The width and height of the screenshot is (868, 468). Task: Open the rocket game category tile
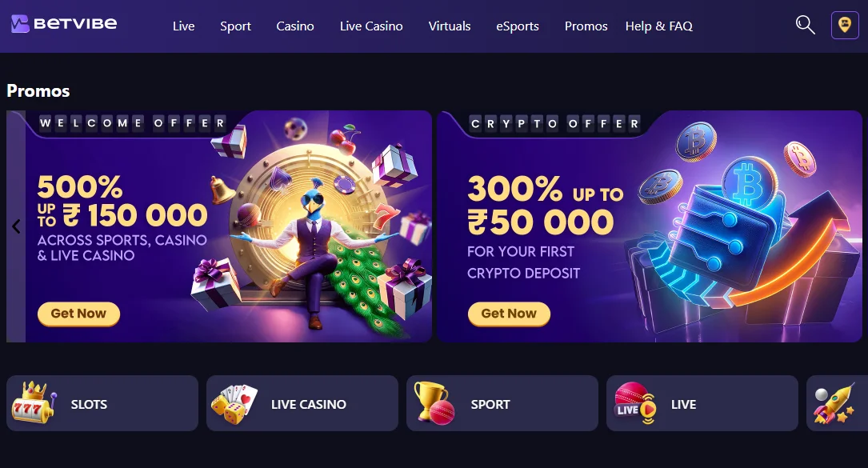click(837, 403)
